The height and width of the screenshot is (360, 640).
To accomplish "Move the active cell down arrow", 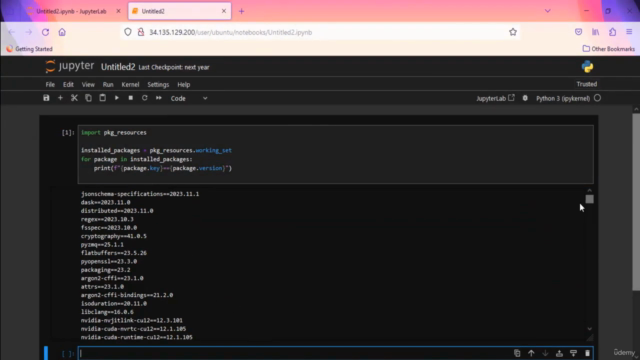I will (545, 353).
